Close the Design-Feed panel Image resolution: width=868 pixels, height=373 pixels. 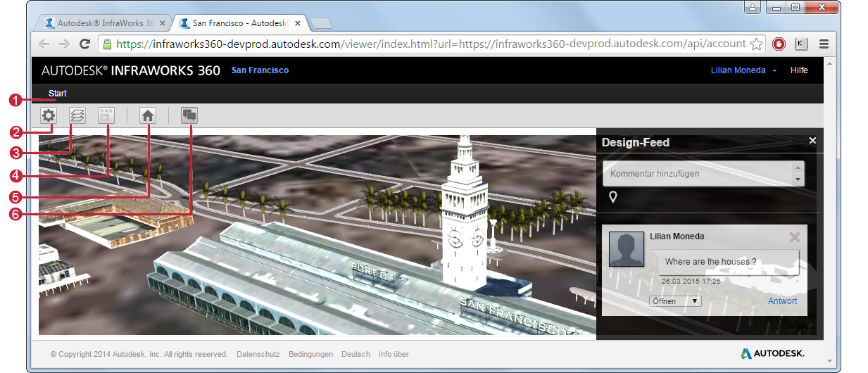(x=812, y=141)
